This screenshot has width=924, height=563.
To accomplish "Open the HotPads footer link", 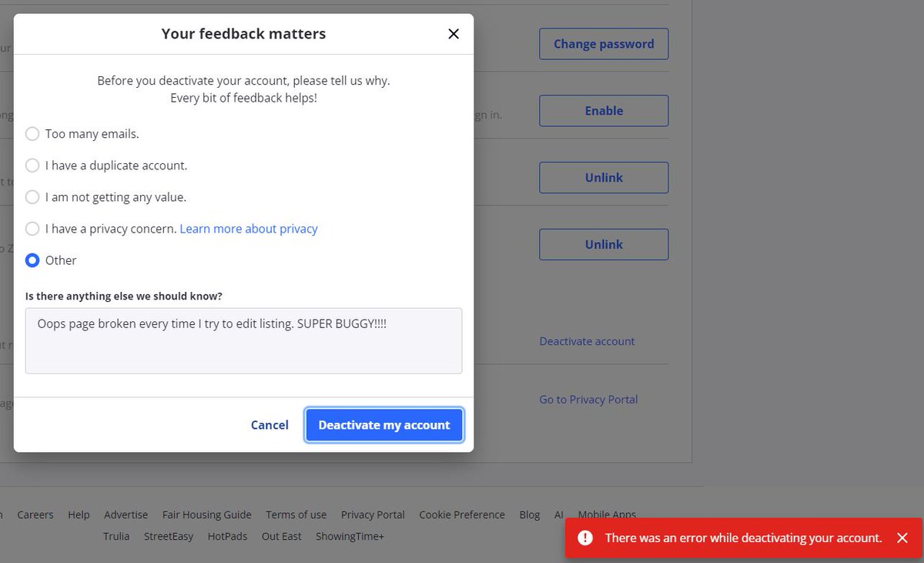I will tap(228, 536).
